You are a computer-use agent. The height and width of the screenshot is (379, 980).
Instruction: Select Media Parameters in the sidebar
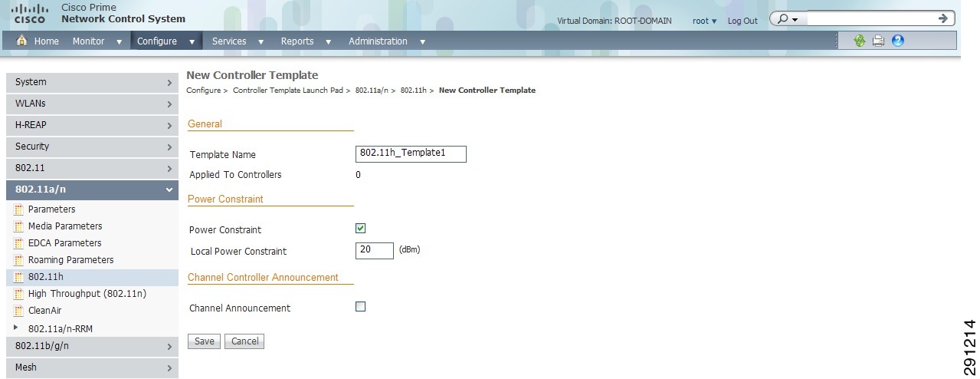[x=65, y=226]
